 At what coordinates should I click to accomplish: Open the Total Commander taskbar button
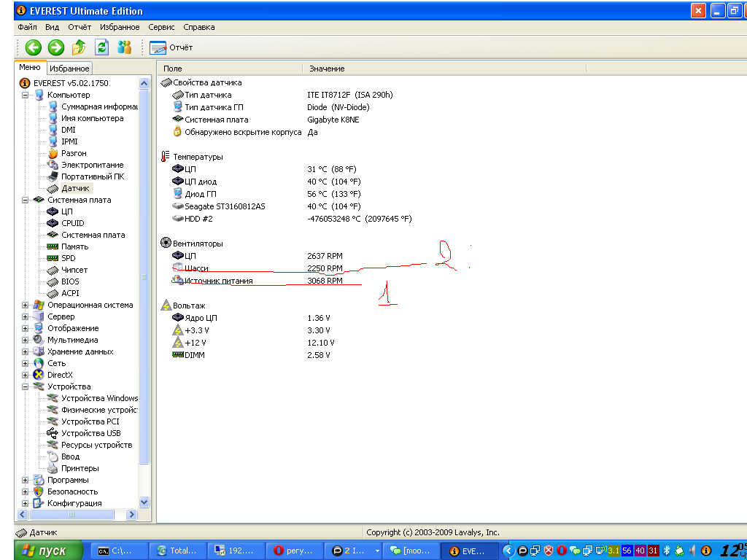coord(177,551)
